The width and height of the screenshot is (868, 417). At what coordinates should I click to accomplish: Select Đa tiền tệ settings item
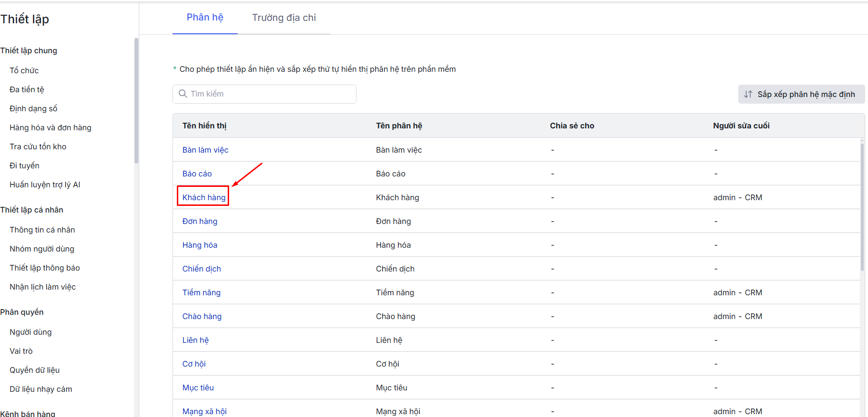(27, 89)
